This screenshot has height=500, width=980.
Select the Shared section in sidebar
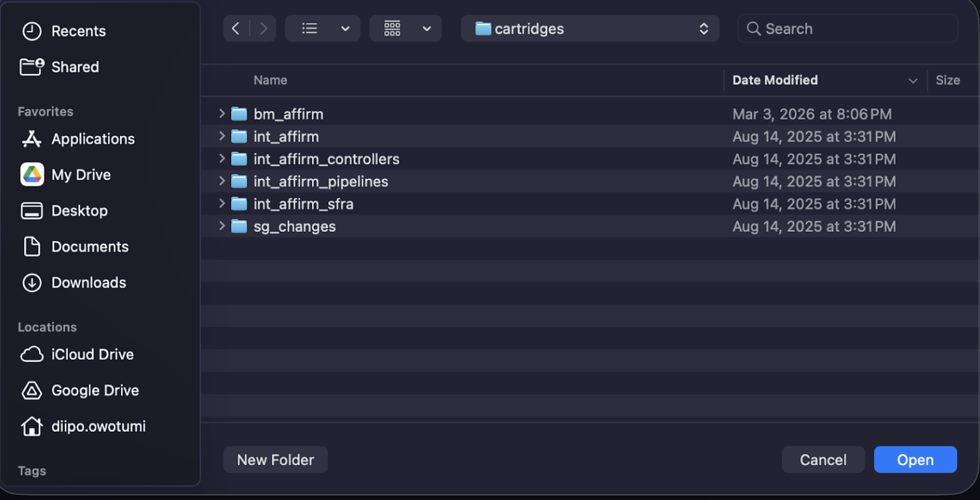tap(75, 67)
